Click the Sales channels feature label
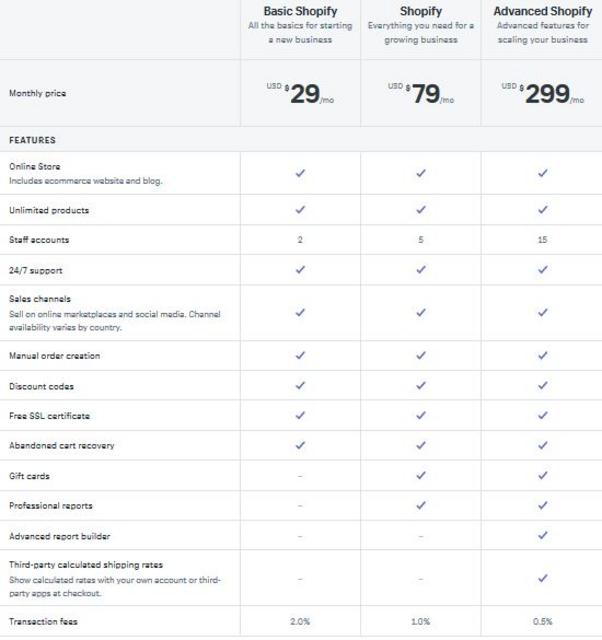This screenshot has width=602, height=640. point(40,299)
